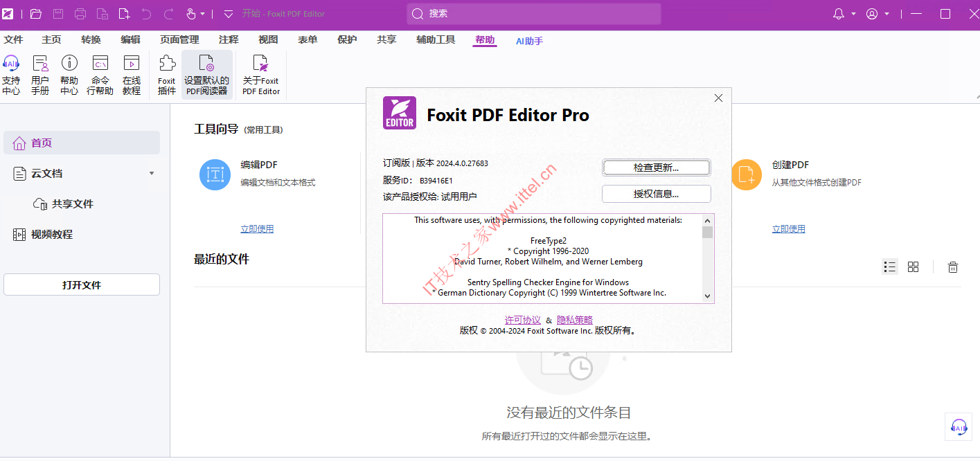Open the Hand tool dropdown arrow
The height and width of the screenshot is (461, 980).
tap(203, 14)
